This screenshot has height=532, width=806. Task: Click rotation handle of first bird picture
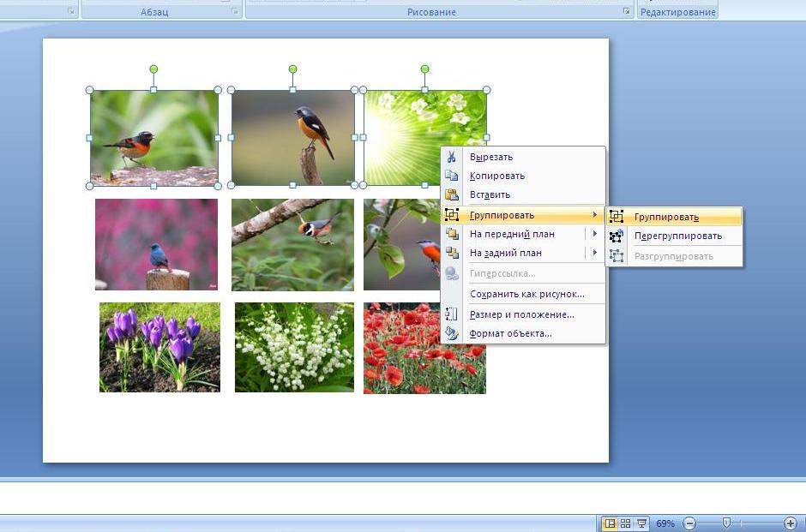(153, 69)
